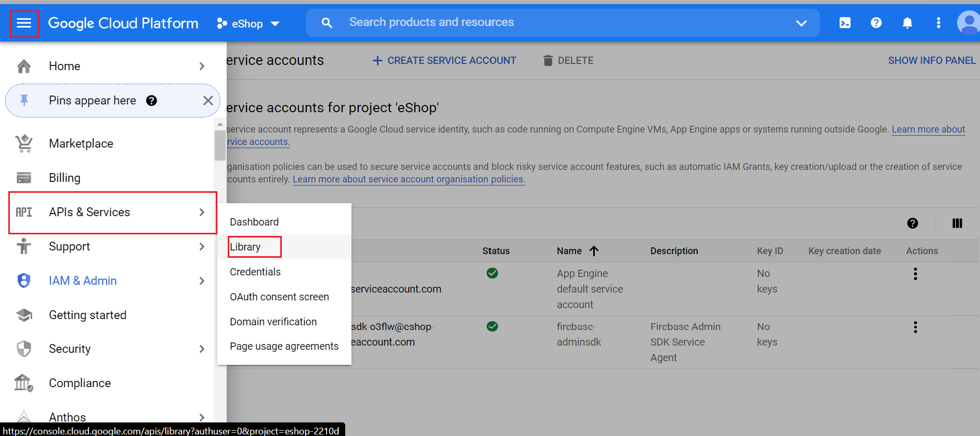The width and height of the screenshot is (980, 436).
Task: Choose Credentials in the APIs submenu
Action: [255, 272]
